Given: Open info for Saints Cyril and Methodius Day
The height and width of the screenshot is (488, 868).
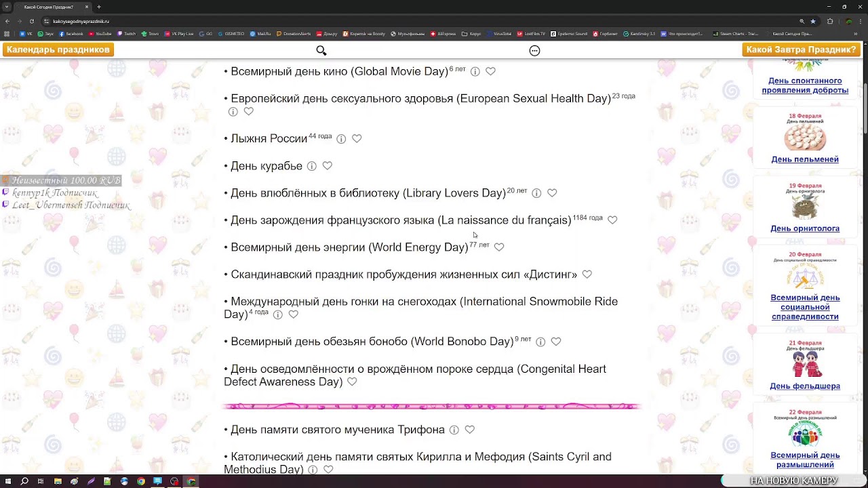Looking at the screenshot, I should pyautogui.click(x=313, y=470).
